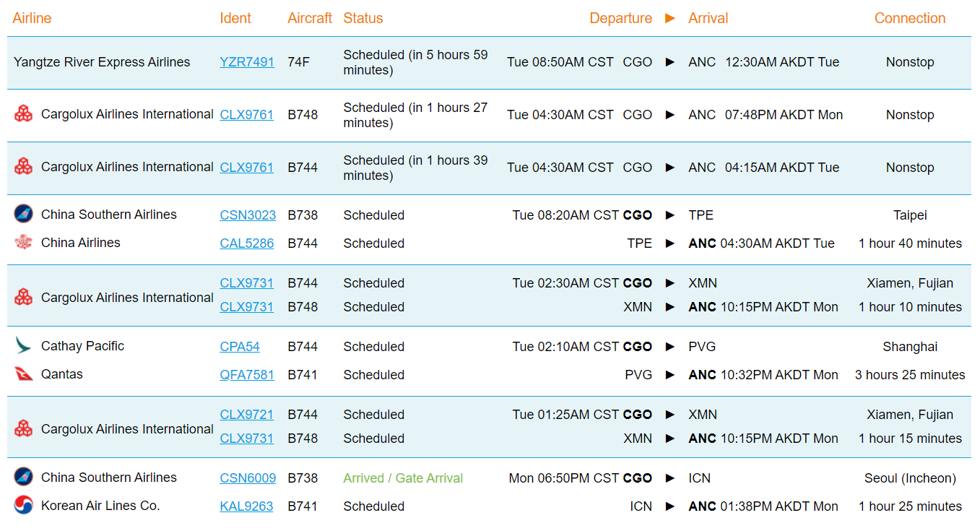Click the Ident column header

pos(235,18)
